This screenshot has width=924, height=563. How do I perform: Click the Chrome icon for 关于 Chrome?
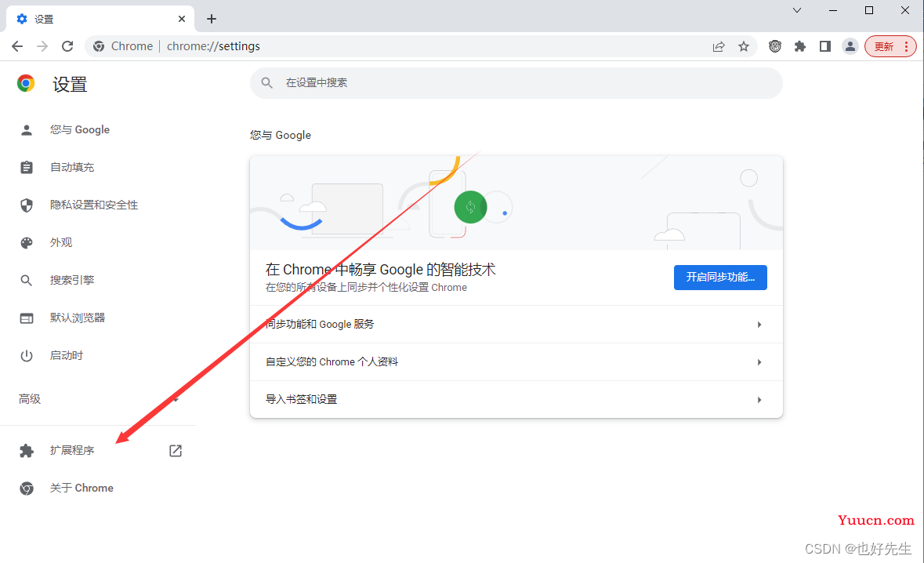pos(27,489)
